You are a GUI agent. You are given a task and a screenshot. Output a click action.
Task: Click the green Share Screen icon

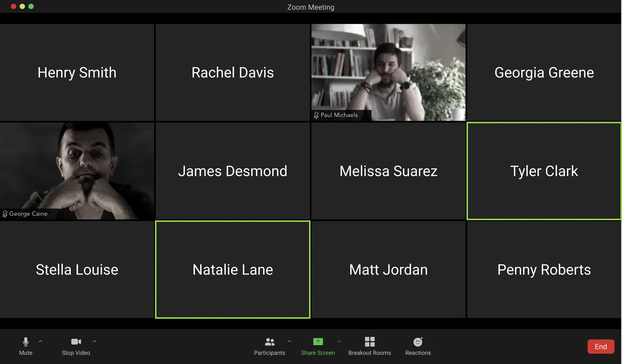[318, 341]
